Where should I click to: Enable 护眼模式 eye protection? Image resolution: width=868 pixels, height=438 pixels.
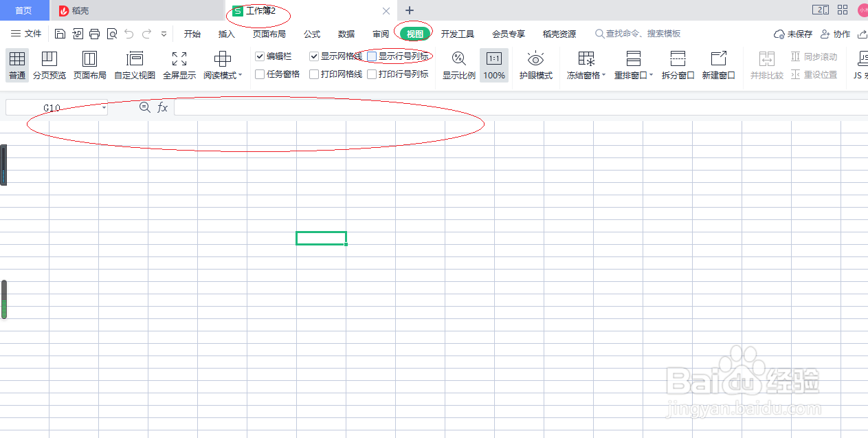click(536, 65)
